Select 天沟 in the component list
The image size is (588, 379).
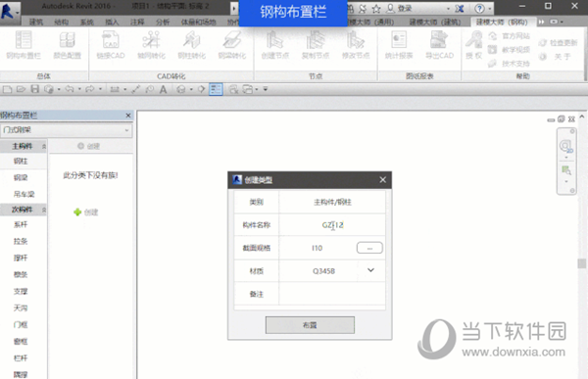pos(21,308)
